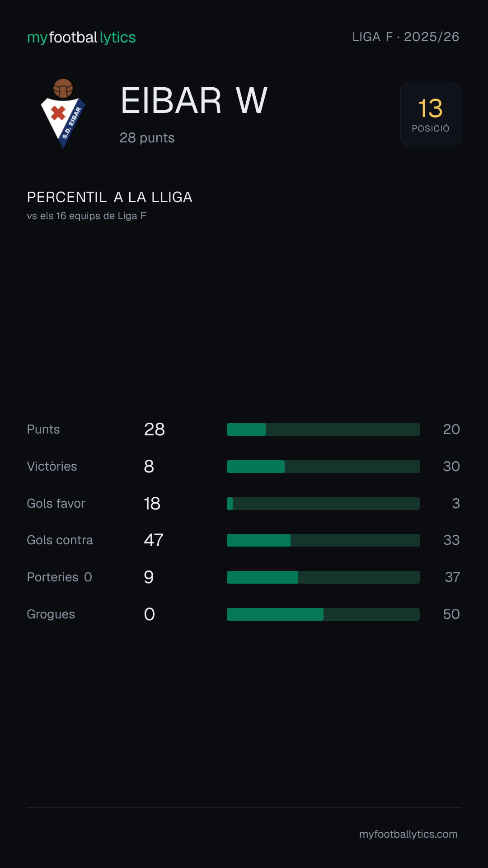
Task: Click the Percentil a la lliga heading
Action: coord(110,197)
